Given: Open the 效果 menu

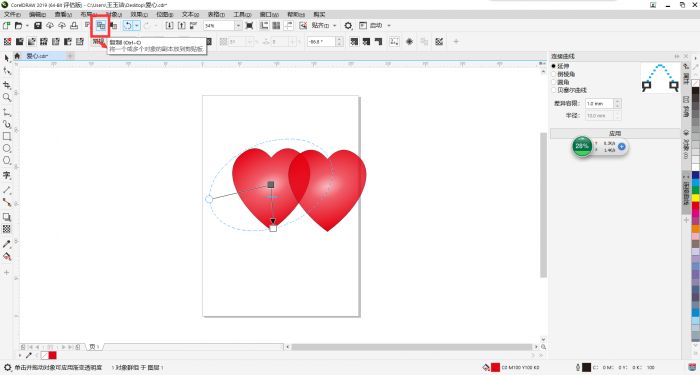Looking at the screenshot, I should point(139,15).
